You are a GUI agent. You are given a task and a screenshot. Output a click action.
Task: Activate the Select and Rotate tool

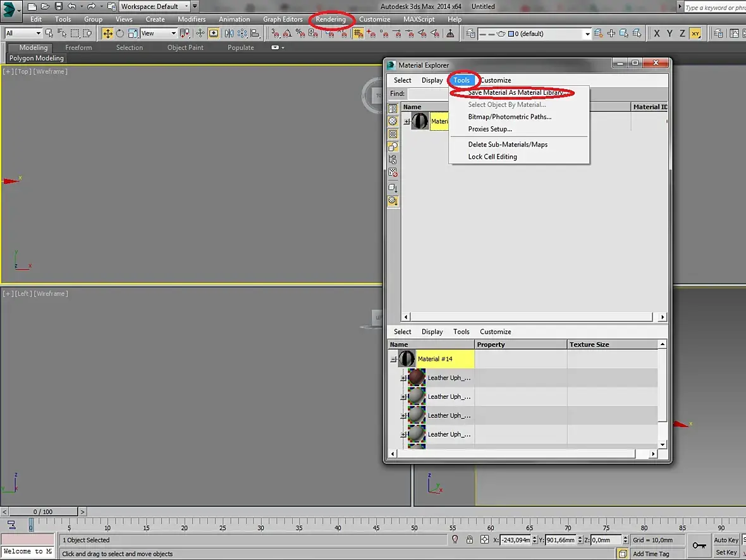tap(120, 33)
